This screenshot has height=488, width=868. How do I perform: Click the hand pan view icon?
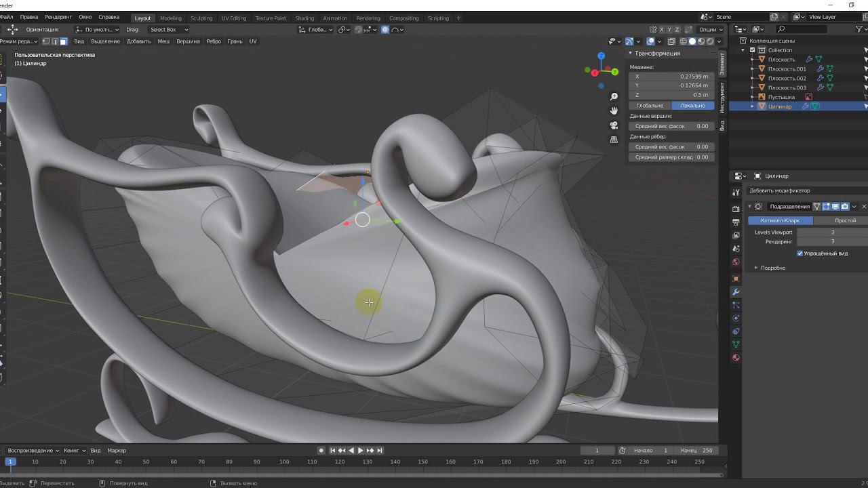point(614,110)
